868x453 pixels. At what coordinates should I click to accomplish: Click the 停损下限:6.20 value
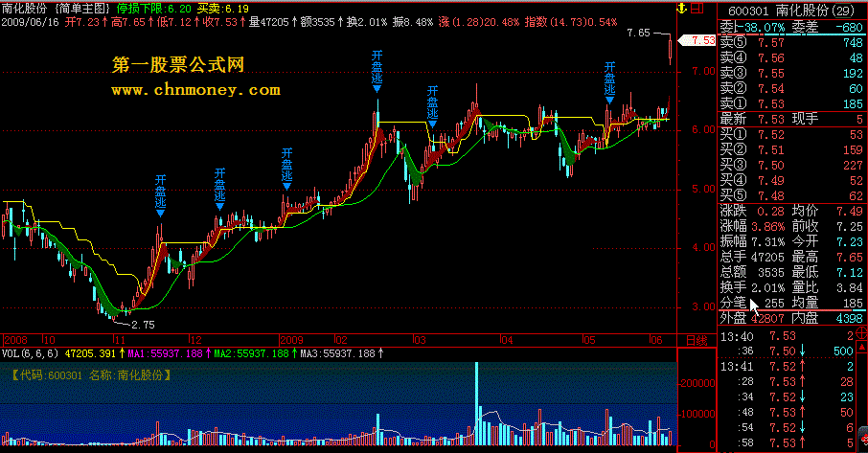tap(154, 9)
